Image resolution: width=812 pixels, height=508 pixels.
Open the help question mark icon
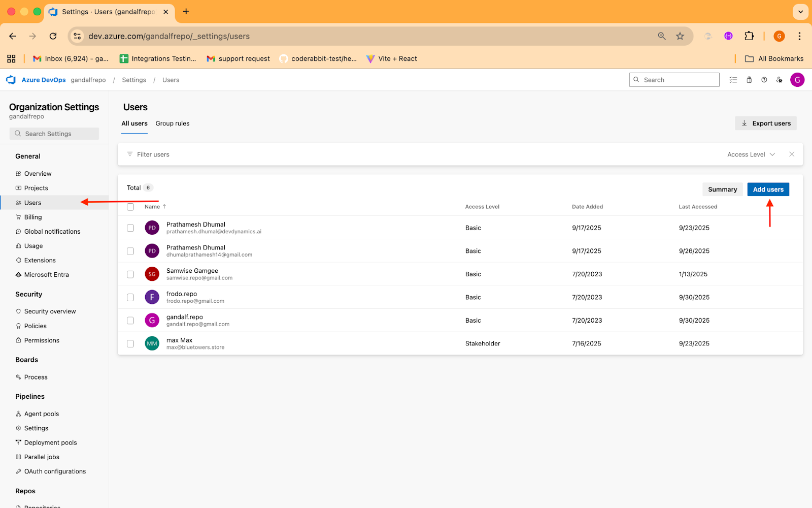pyautogui.click(x=764, y=80)
